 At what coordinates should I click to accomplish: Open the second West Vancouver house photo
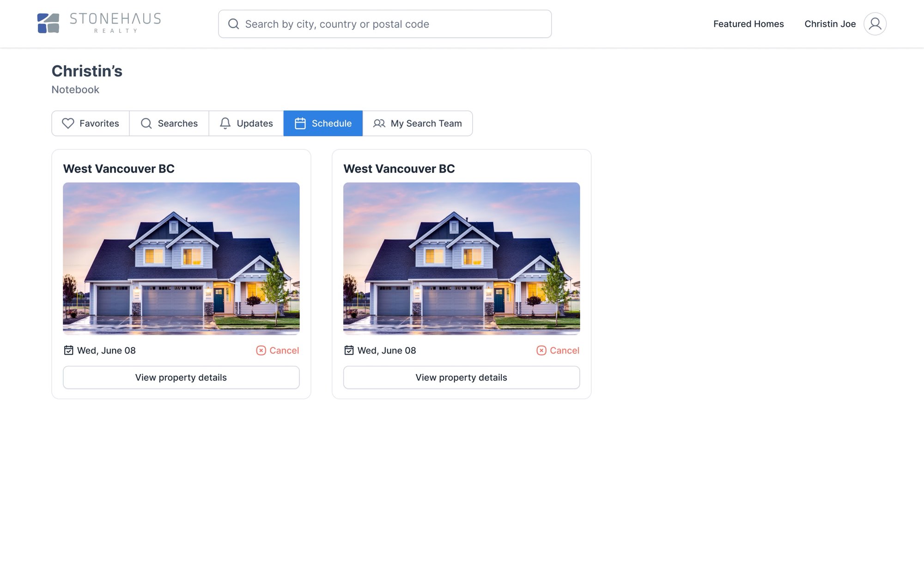click(462, 258)
